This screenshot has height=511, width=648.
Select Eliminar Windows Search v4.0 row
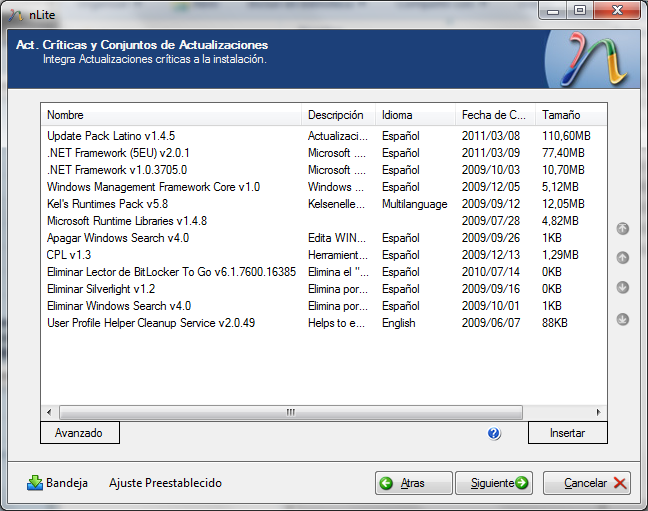click(324, 306)
